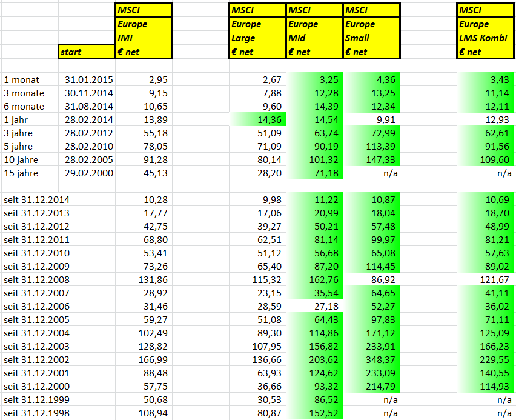Screen dimensions: 516x420
Task: Select the '1 jahr' row label
Action: (x=16, y=120)
